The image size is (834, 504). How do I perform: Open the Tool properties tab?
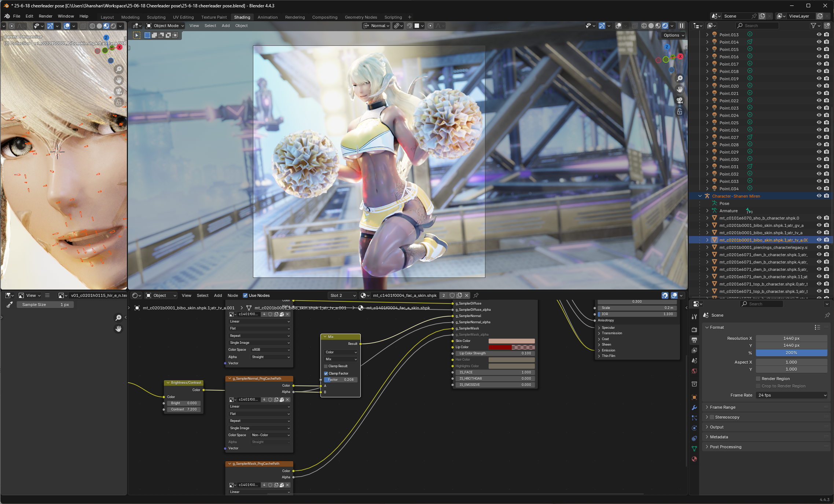coord(694,317)
